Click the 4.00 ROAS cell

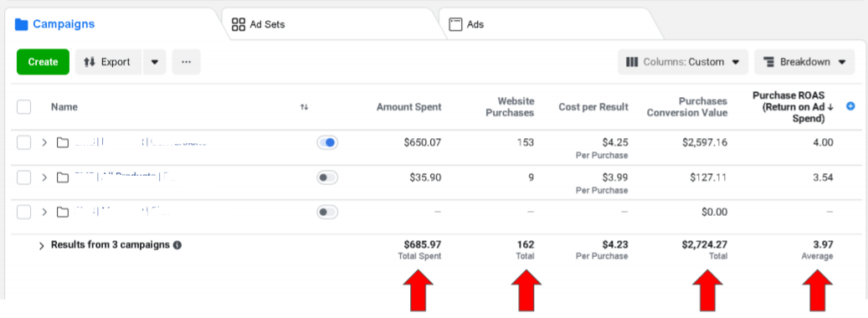823,143
